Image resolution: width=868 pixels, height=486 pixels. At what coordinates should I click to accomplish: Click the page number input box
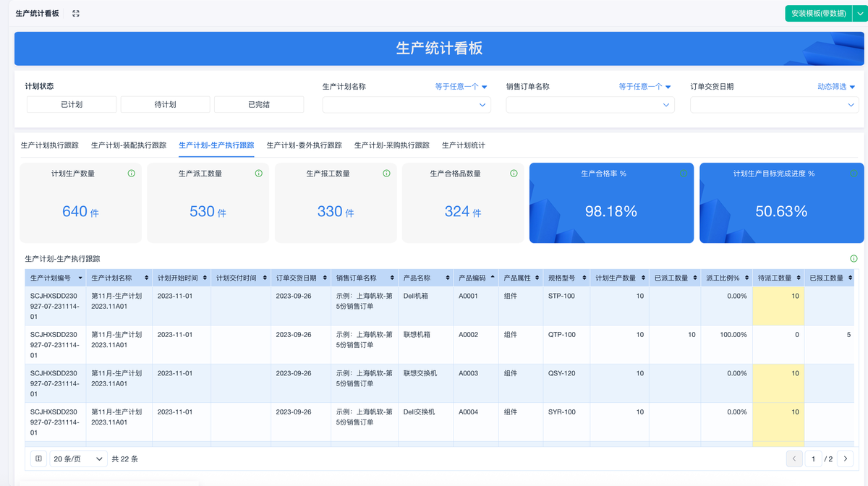(814, 459)
